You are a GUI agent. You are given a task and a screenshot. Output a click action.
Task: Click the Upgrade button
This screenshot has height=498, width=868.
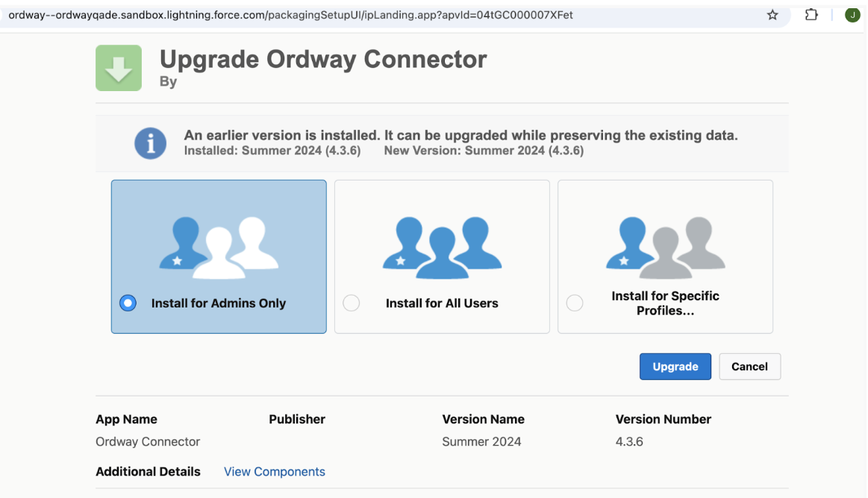[675, 367]
